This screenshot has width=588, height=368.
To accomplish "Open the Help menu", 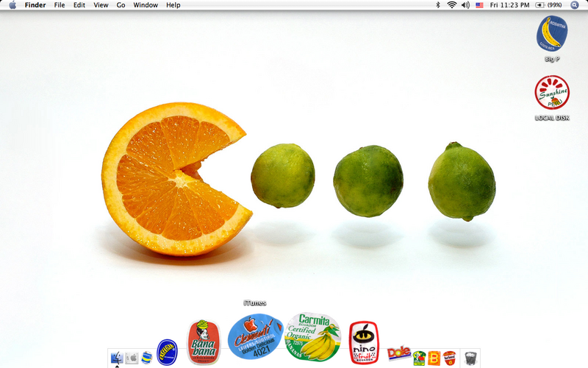I will pyautogui.click(x=173, y=5).
